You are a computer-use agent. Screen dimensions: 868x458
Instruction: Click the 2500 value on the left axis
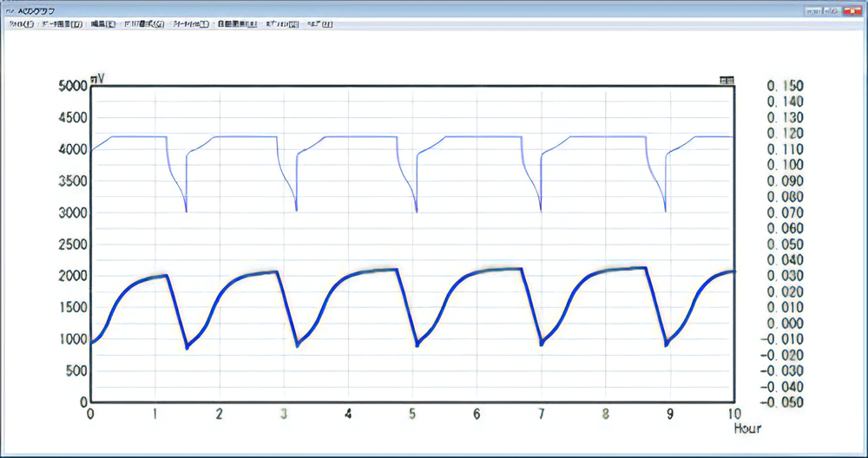click(73, 244)
